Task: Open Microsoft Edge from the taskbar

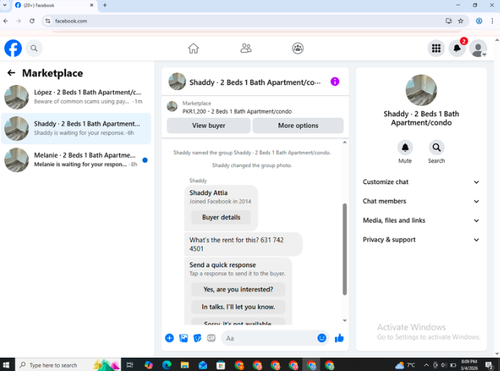Action: tap(167, 365)
